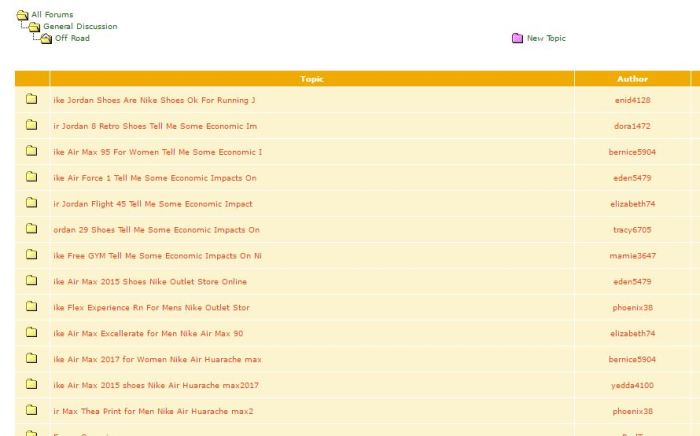Open the Off Road forum link
This screenshot has width=700, height=436.
point(72,38)
